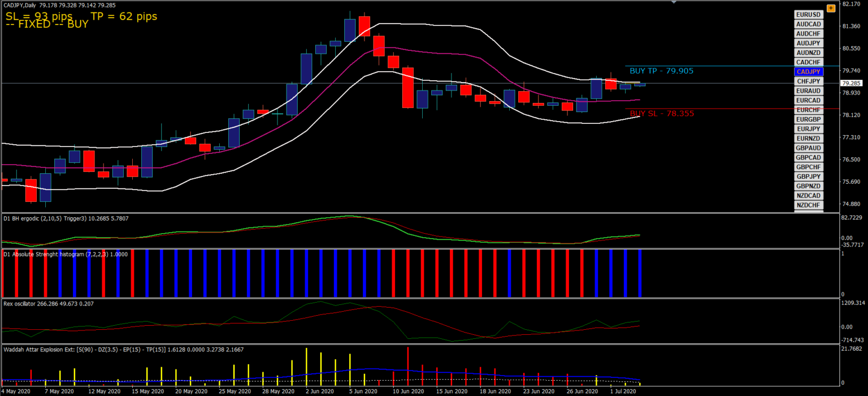Click the chart shift triangle marker at top
This screenshot has width=868, height=396.
pos(674,2)
